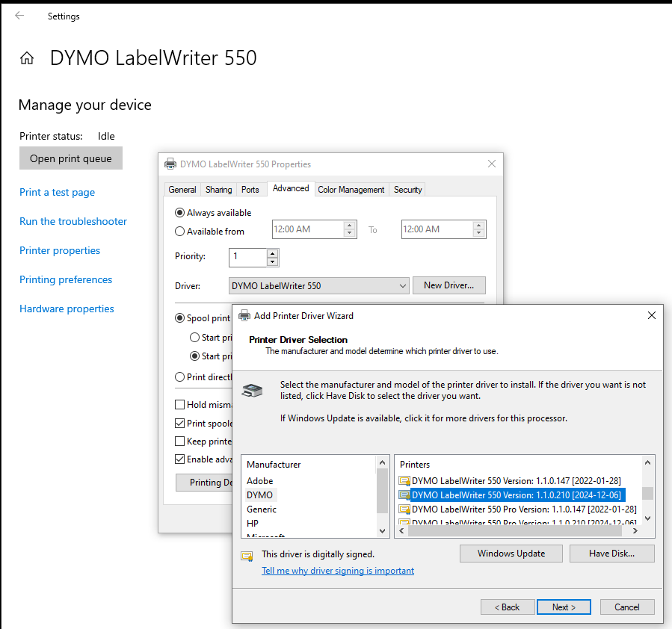Click the Printing Defaults button
This screenshot has width=672, height=629.
(205, 482)
